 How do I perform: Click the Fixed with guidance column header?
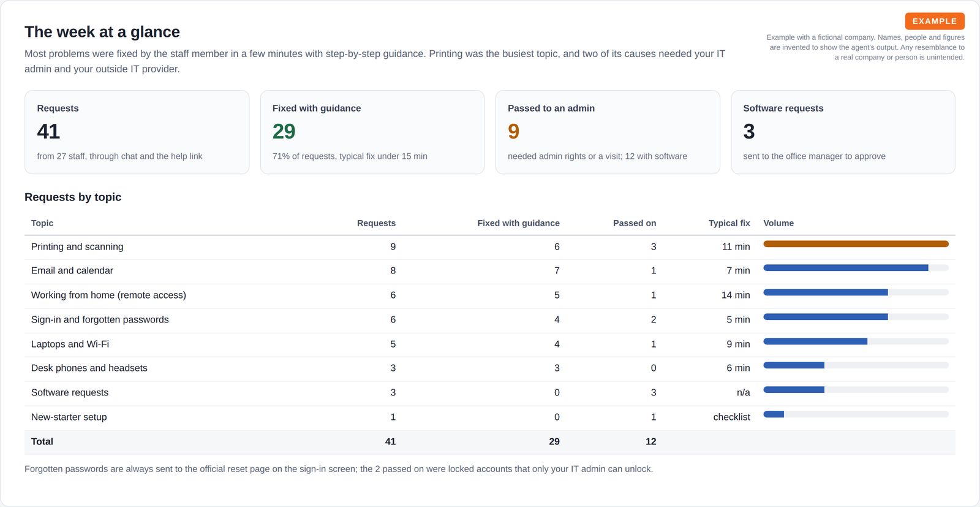(x=518, y=223)
